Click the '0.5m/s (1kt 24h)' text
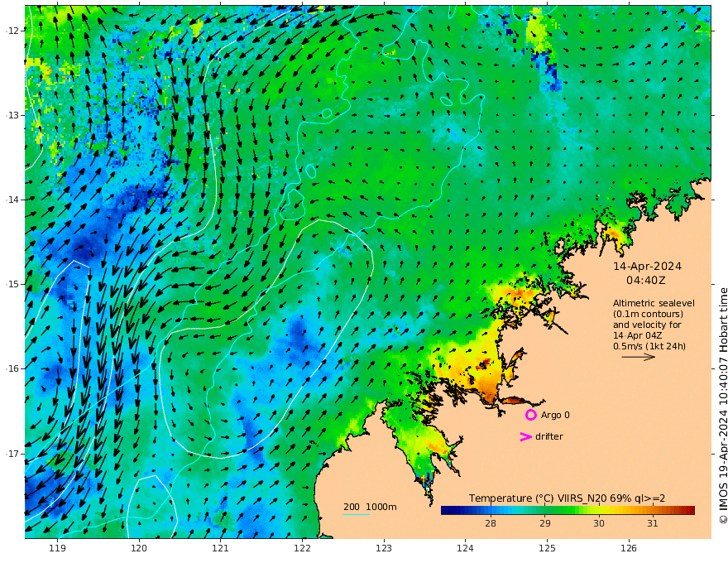The height and width of the screenshot is (563, 728). pyautogui.click(x=649, y=346)
